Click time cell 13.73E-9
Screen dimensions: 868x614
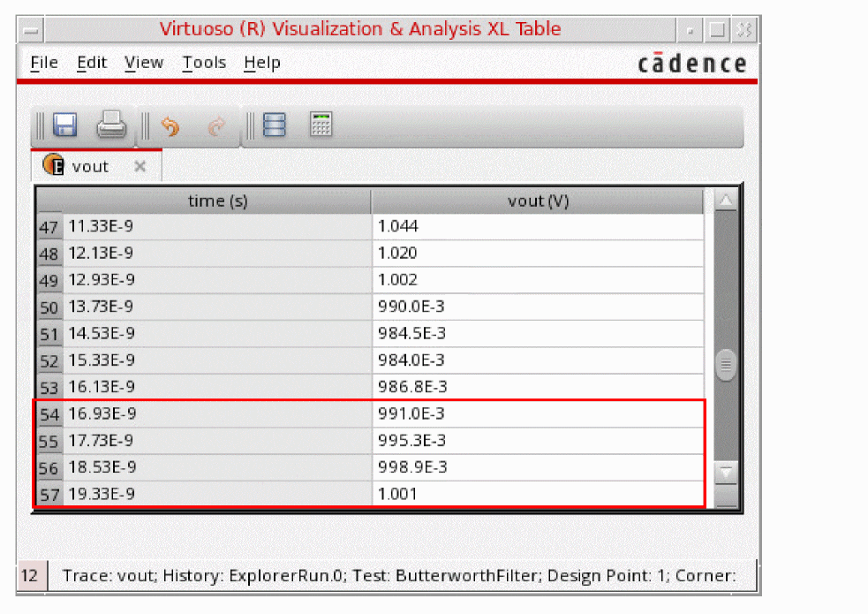(217, 307)
